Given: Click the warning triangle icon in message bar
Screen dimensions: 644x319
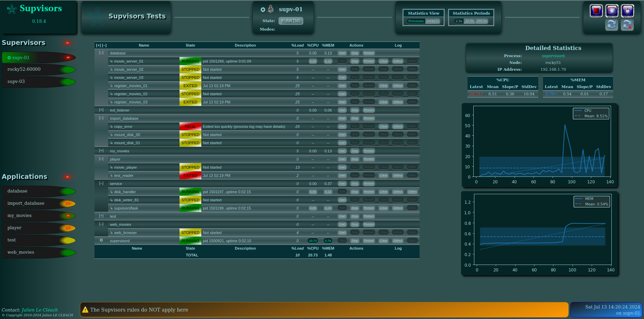Looking at the screenshot, I should pyautogui.click(x=85, y=309).
